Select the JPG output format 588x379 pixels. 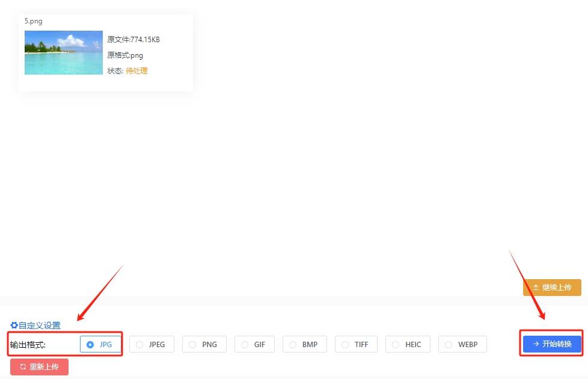pos(100,344)
